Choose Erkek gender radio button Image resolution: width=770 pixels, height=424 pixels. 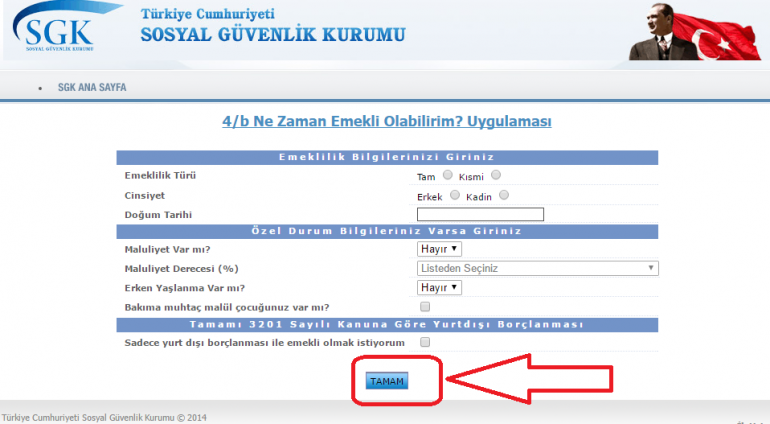[x=455, y=195]
